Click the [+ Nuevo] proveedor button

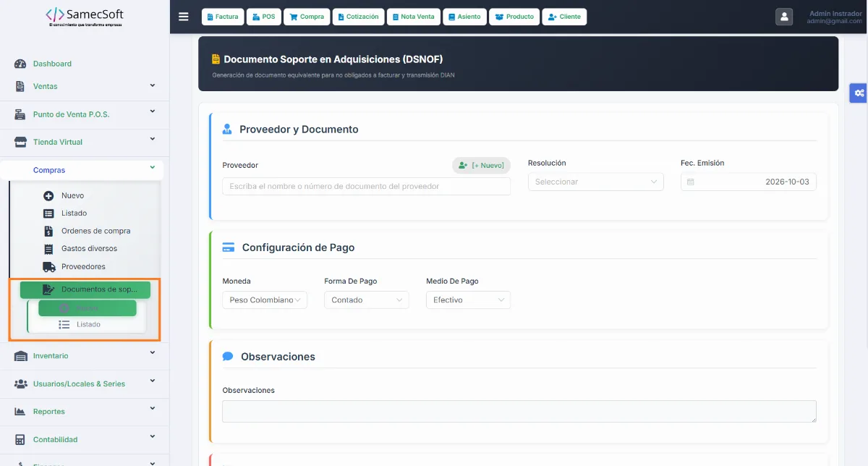click(x=482, y=166)
